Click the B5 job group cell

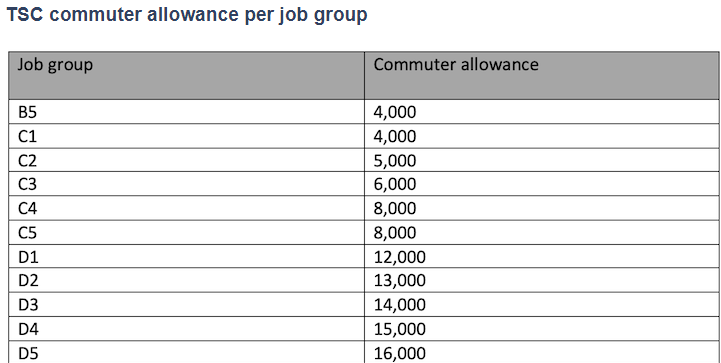click(186, 112)
